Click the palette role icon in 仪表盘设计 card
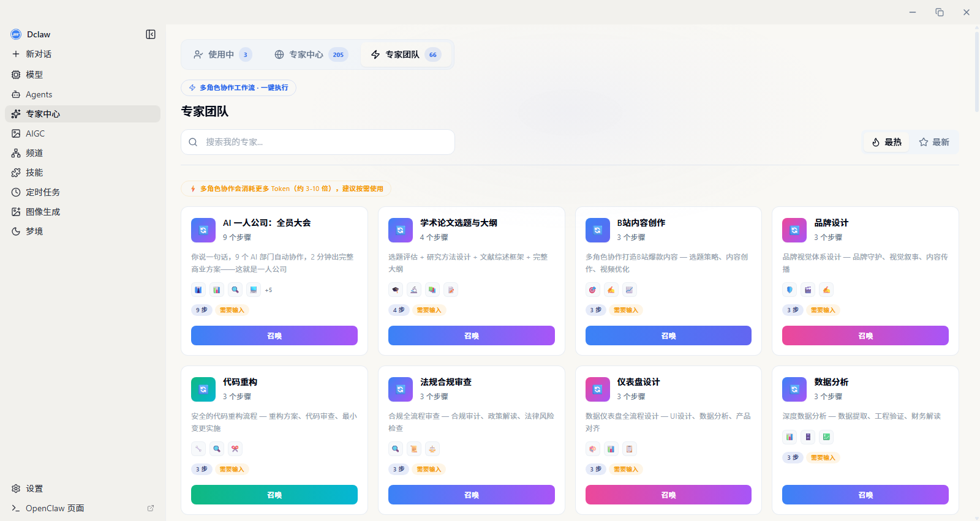Screen dimensions: 980x521 593,449
